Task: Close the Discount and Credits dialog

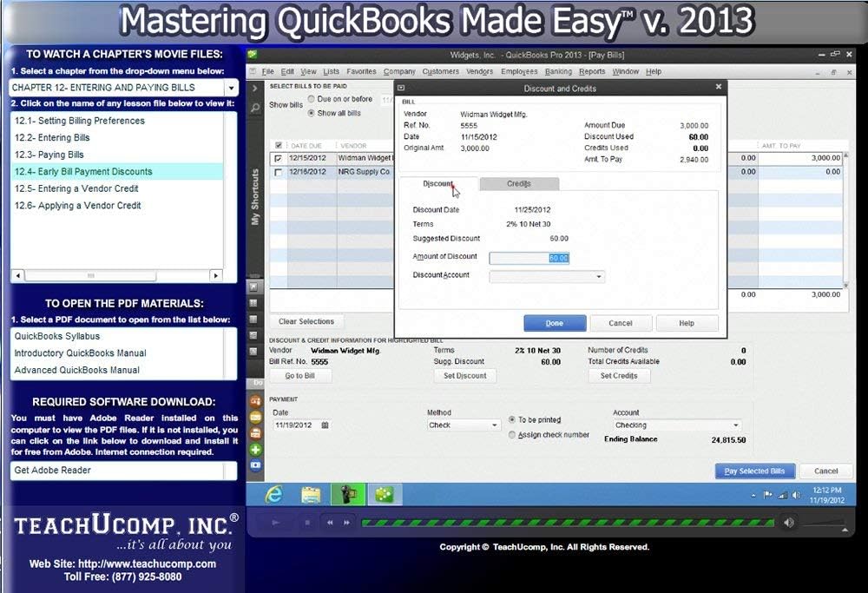Action: coord(719,87)
